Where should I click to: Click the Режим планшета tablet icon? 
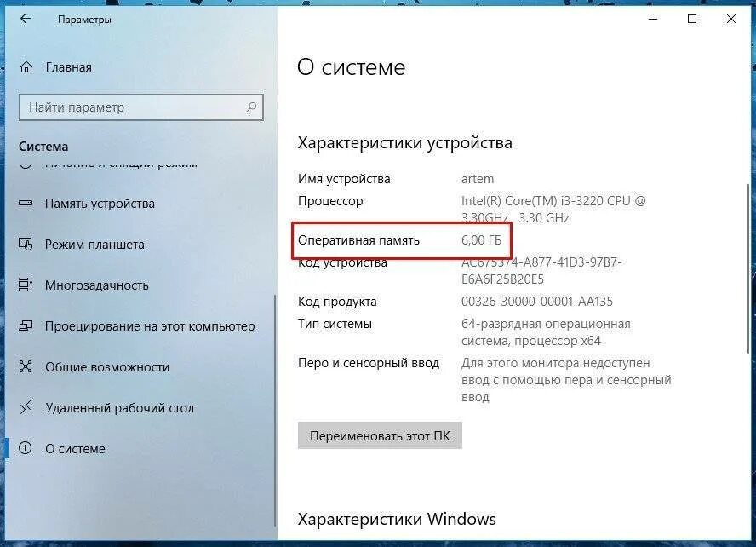[26, 244]
